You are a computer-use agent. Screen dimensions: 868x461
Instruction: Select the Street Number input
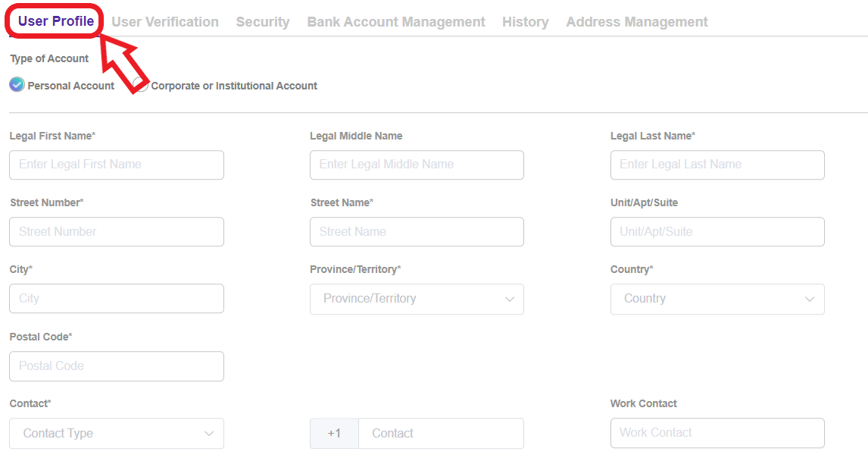(116, 231)
